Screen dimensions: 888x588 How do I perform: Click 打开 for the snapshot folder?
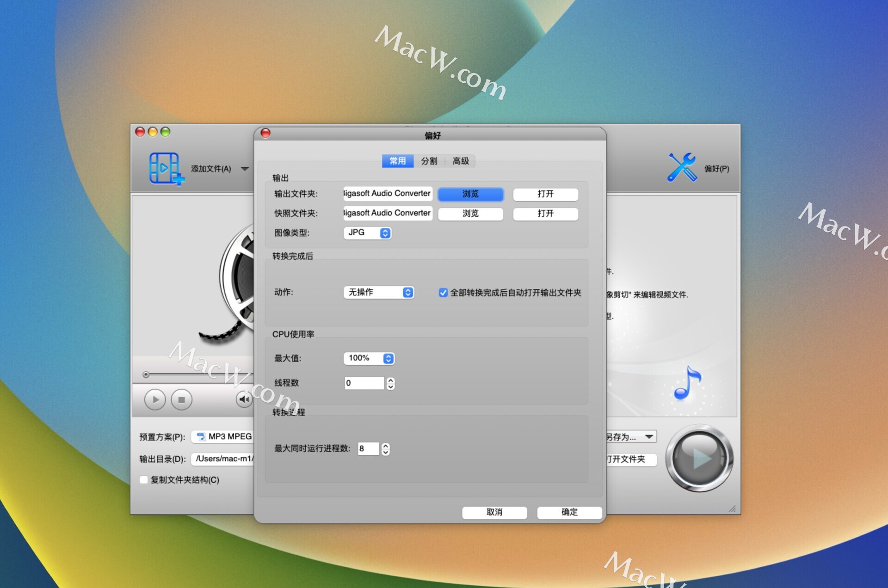(x=545, y=214)
